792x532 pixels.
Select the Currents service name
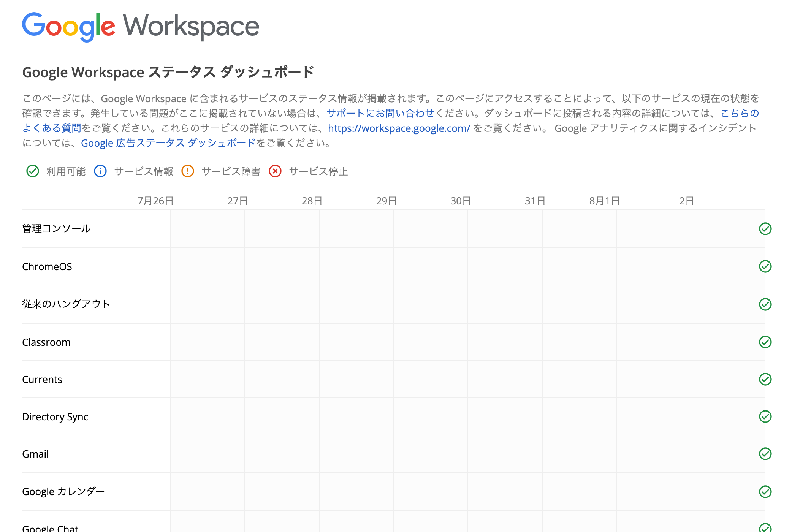coord(42,380)
